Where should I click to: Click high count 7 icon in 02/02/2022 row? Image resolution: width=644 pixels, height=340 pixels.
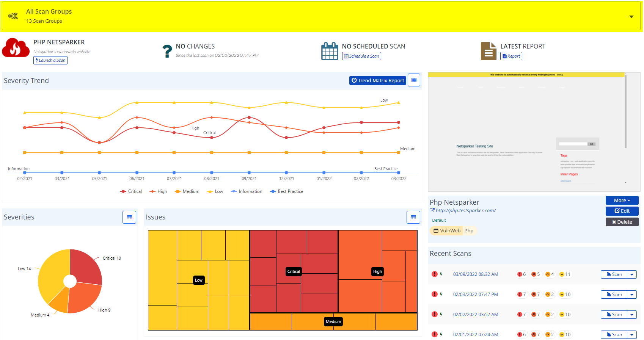534,315
